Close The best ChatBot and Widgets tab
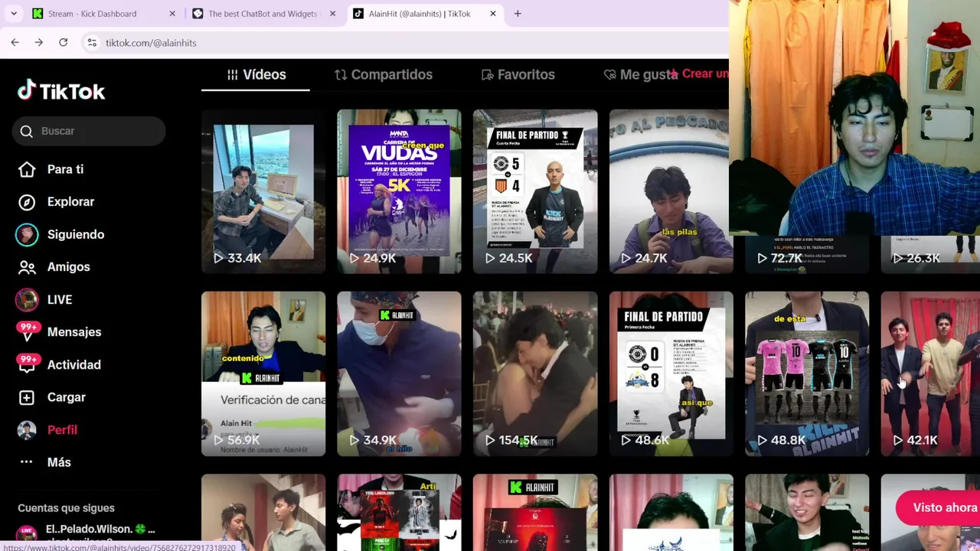The height and width of the screenshot is (551, 980). (332, 14)
